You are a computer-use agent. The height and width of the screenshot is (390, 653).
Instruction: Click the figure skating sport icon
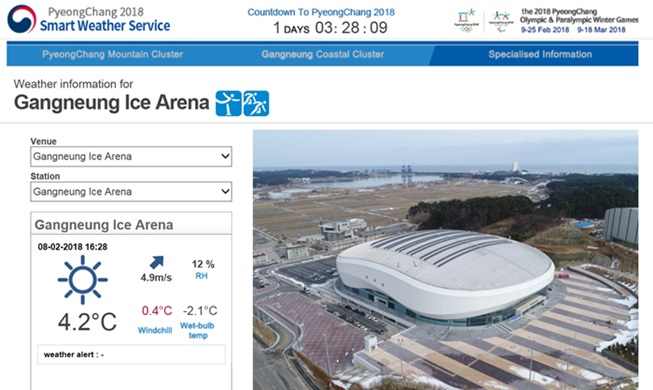pos(228,103)
